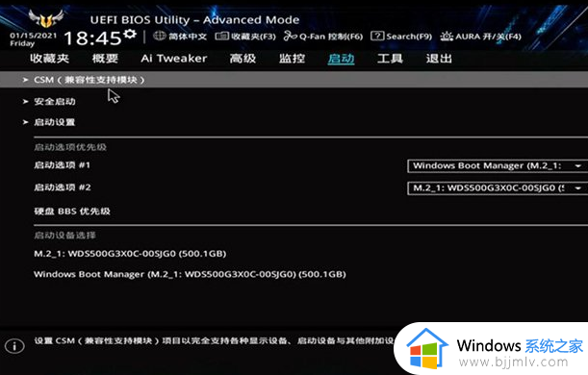Select the 启动 tab
This screenshot has height=375, width=588.
pyautogui.click(x=341, y=59)
